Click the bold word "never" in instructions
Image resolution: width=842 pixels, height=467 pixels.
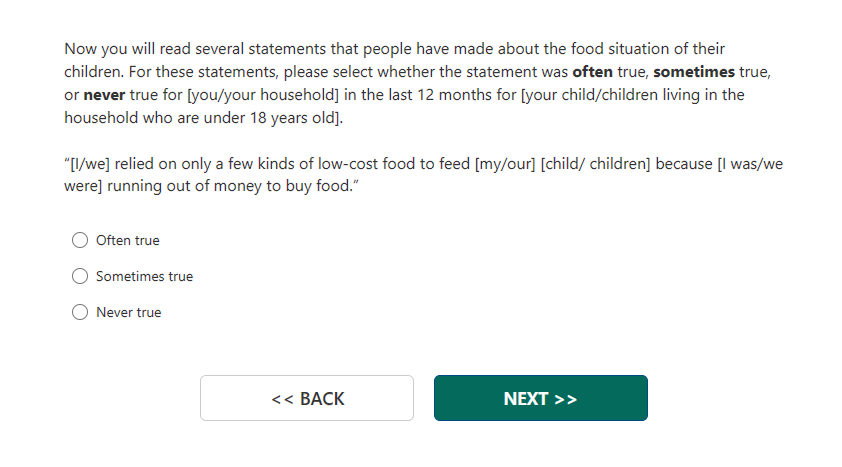pos(103,96)
